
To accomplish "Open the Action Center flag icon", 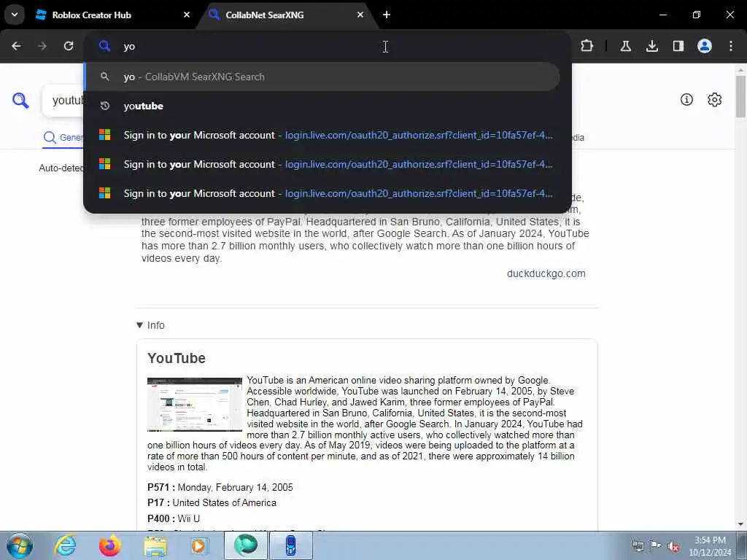I will click(x=656, y=546).
